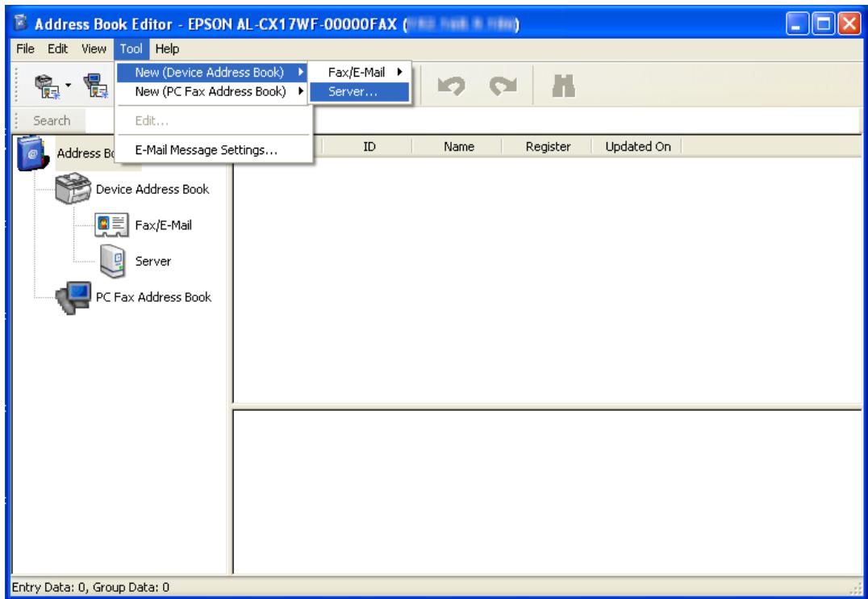Click the binoculars Find icon
868x599 pixels.
pyautogui.click(x=564, y=86)
